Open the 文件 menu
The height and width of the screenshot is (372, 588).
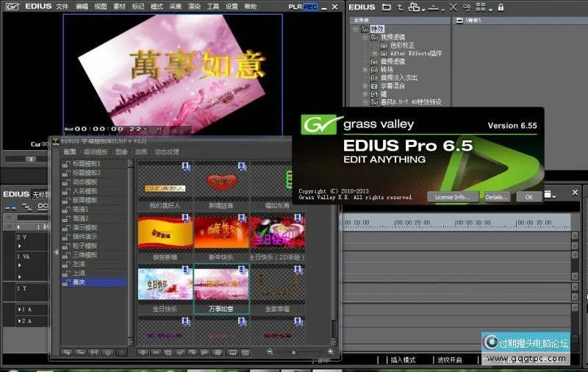click(x=62, y=7)
